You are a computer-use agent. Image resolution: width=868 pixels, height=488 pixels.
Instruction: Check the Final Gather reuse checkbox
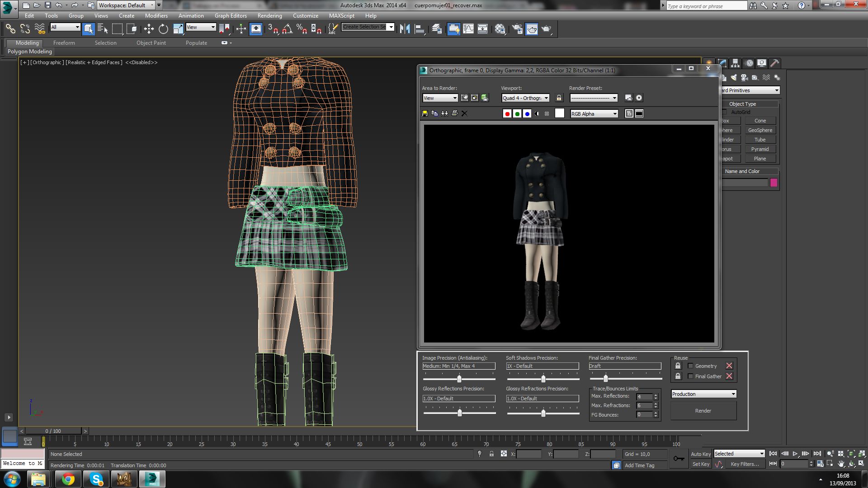(690, 376)
